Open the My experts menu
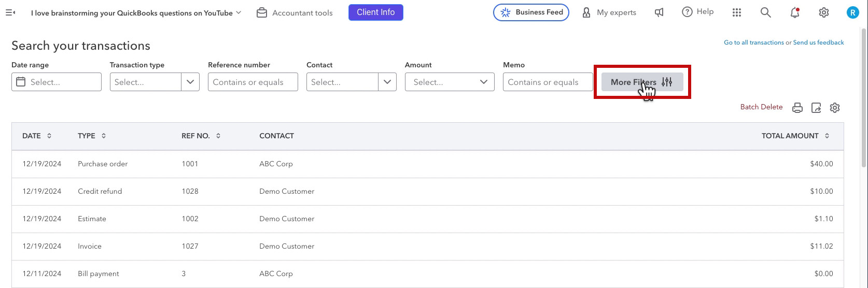This screenshot has height=288, width=868. (609, 12)
